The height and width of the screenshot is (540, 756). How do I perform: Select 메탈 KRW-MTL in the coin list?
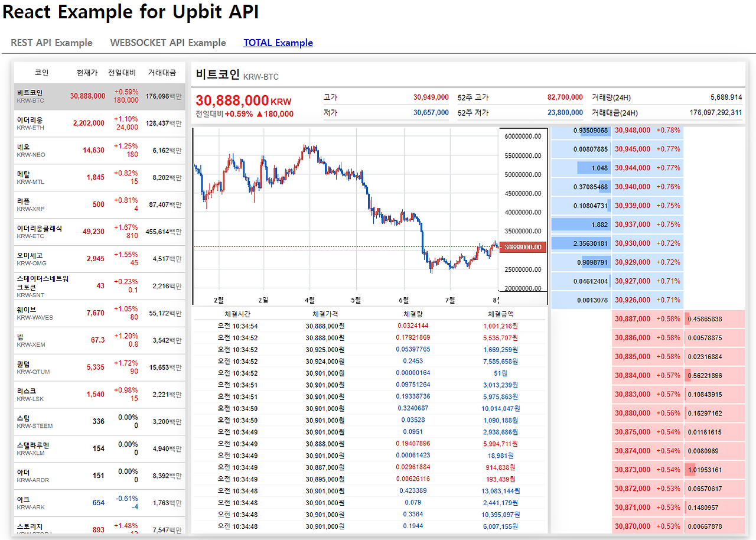(x=99, y=177)
